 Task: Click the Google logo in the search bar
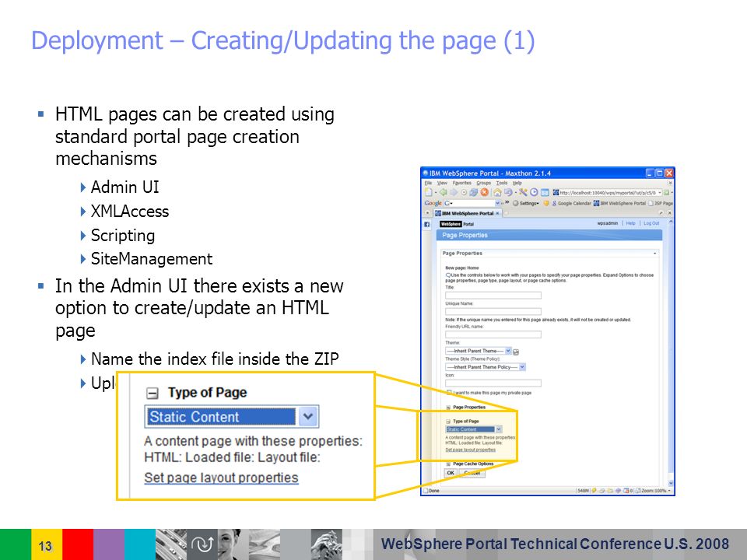(x=433, y=203)
